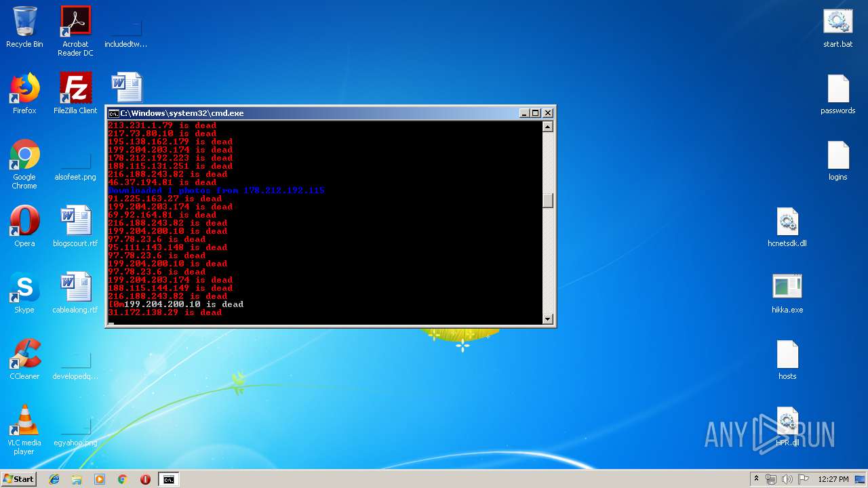Click the line "46.37.194.81 is dead"

pos(162,182)
